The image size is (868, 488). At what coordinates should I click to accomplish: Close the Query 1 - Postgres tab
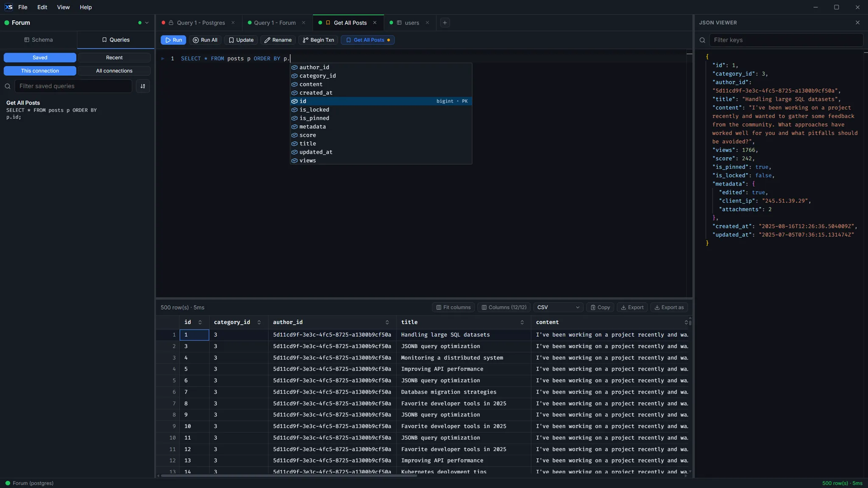(x=233, y=23)
